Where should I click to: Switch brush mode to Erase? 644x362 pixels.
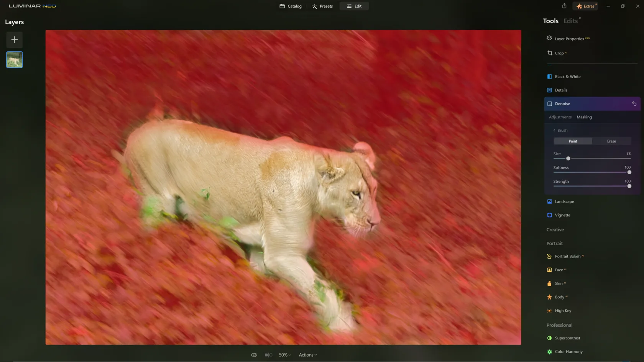tap(611, 141)
